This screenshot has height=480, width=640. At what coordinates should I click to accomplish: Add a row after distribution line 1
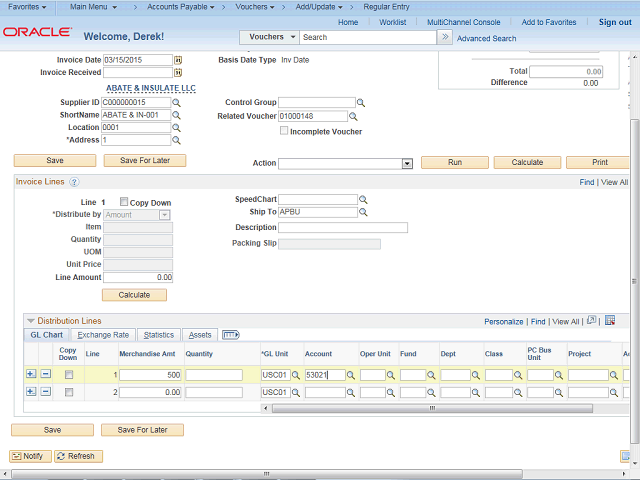click(x=30, y=375)
